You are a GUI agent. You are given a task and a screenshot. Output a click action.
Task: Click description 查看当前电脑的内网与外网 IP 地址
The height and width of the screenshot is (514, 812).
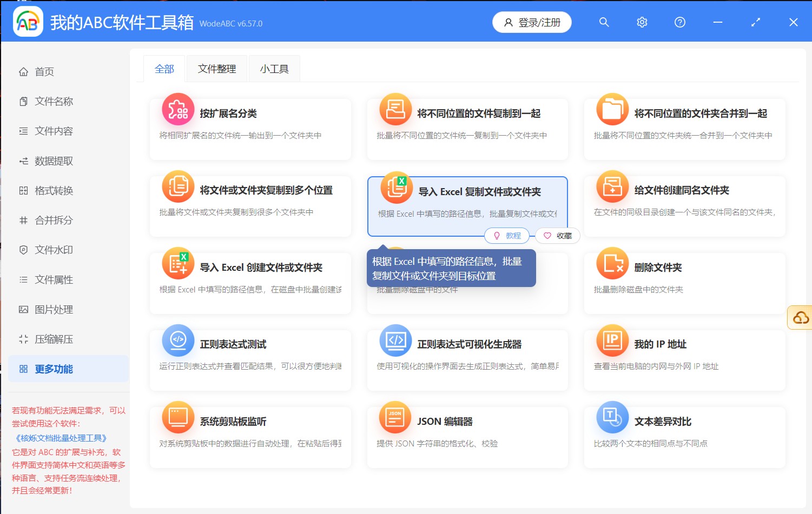coord(656,366)
